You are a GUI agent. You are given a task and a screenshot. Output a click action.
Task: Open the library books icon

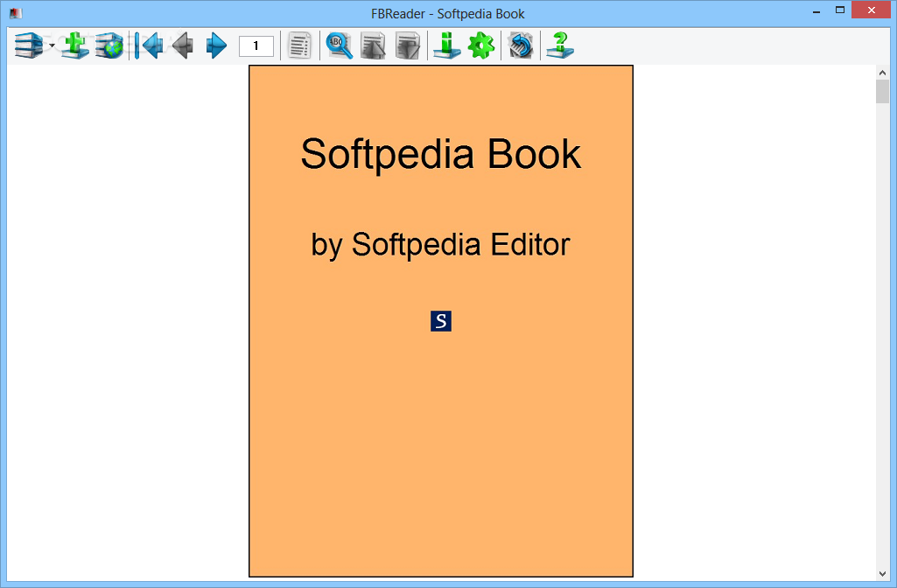point(29,45)
